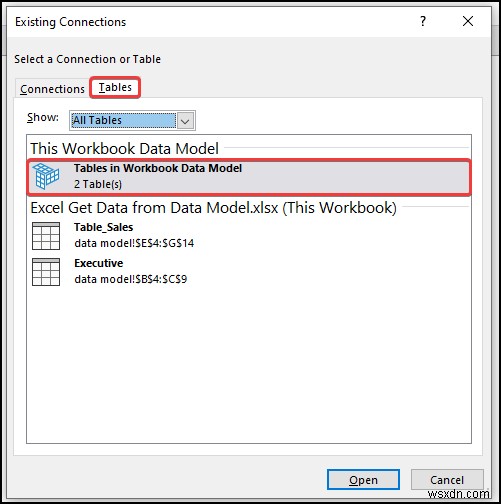Click the Executive table icon
Image resolution: width=501 pixels, height=504 pixels.
coord(46,272)
